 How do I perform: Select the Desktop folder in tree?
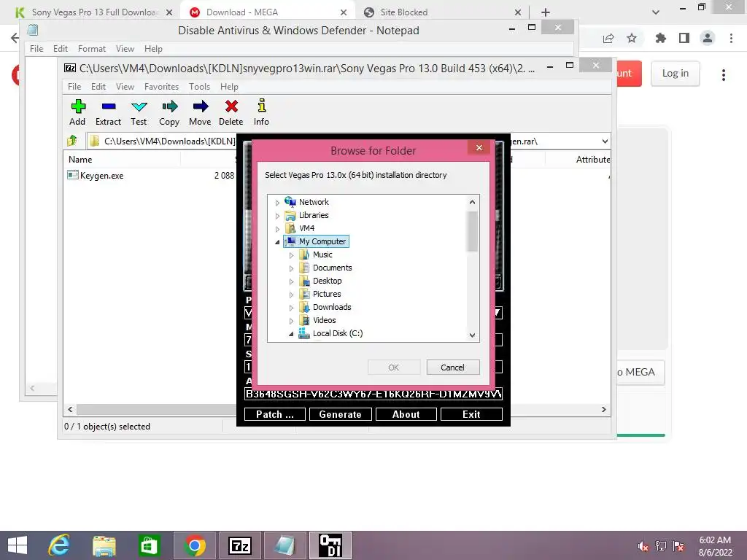[x=327, y=281]
